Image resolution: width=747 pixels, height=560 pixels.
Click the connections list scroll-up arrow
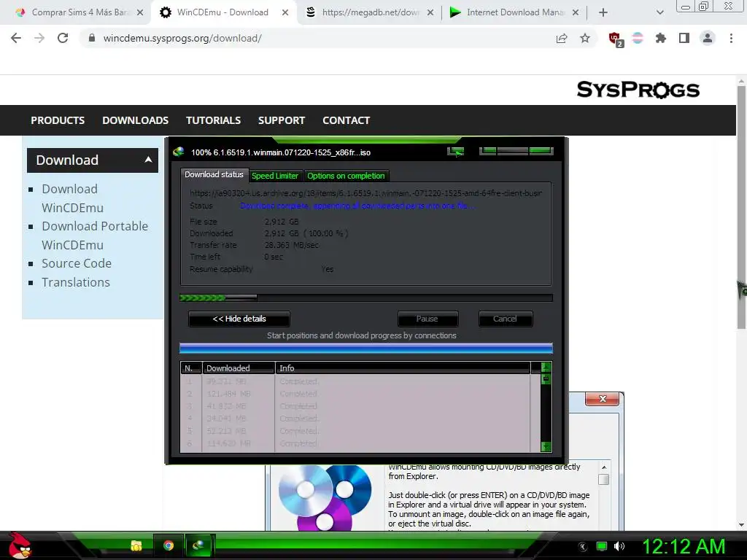click(x=546, y=367)
